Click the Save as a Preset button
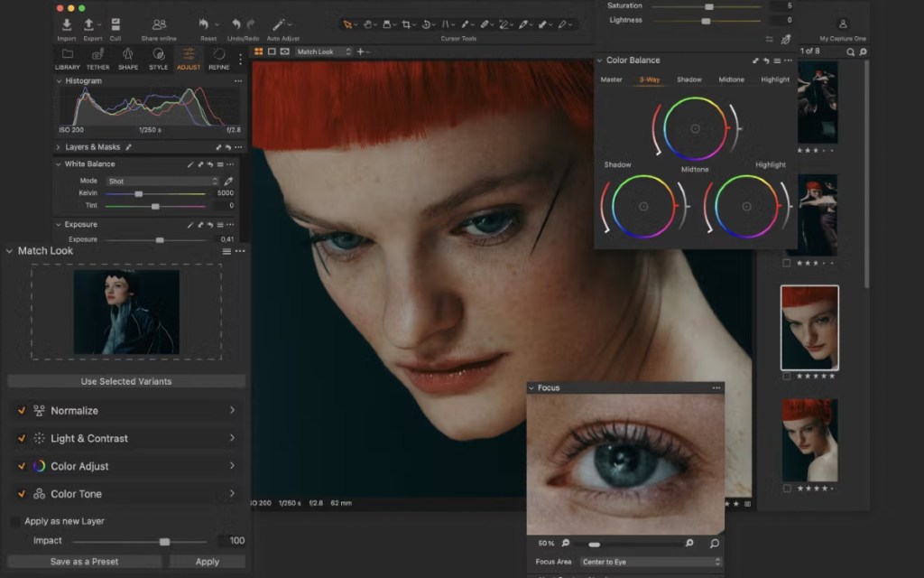Viewport: 924px width, 578px height. [84, 561]
